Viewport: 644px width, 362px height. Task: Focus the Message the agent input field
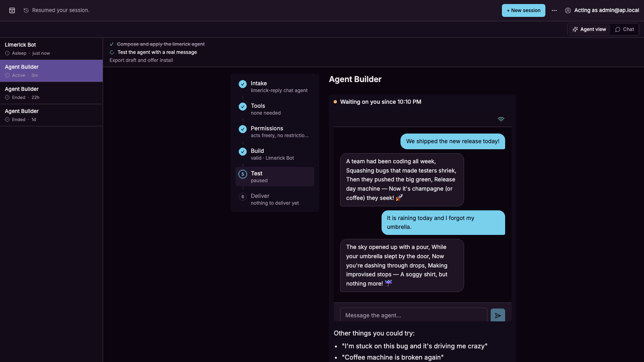pyautogui.click(x=414, y=315)
